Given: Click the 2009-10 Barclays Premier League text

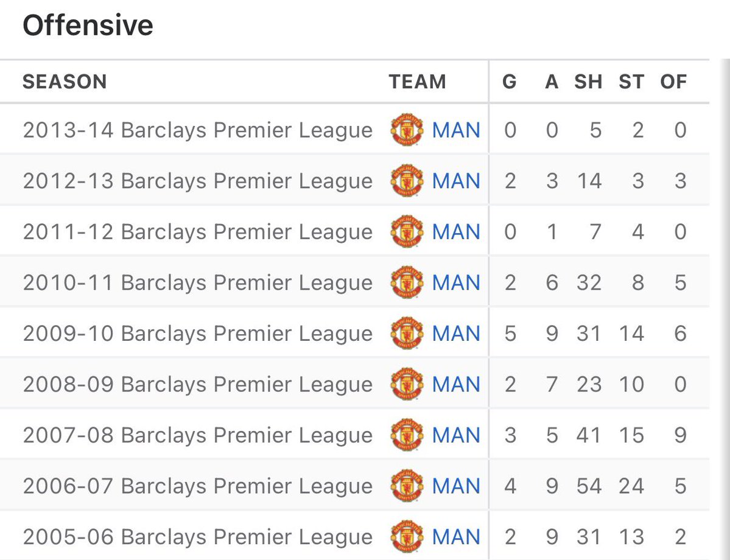Looking at the screenshot, I should [197, 334].
